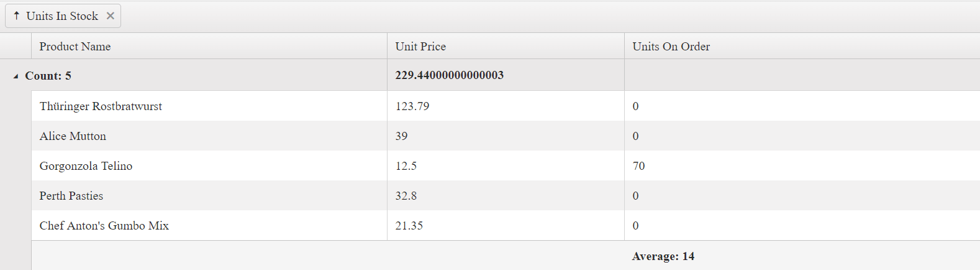The image size is (980, 270).
Task: Select the Alice Mutton product cell
Action: pyautogui.click(x=73, y=136)
